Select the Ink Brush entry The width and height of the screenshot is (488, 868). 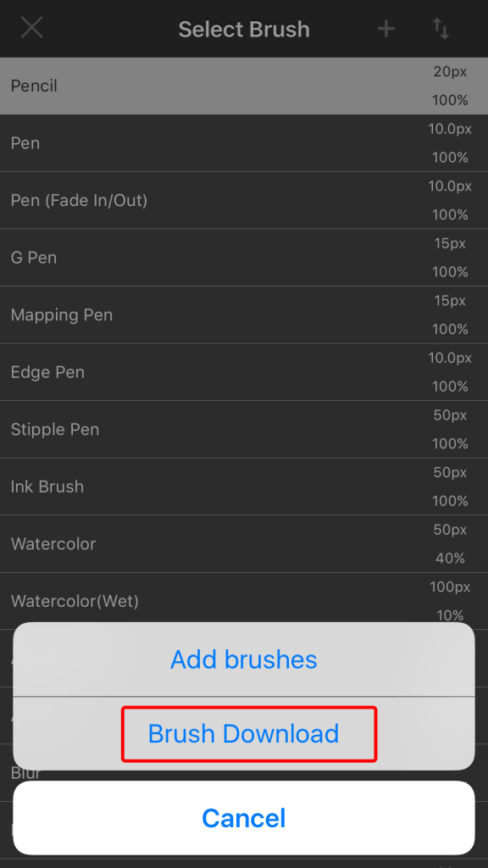click(x=244, y=487)
